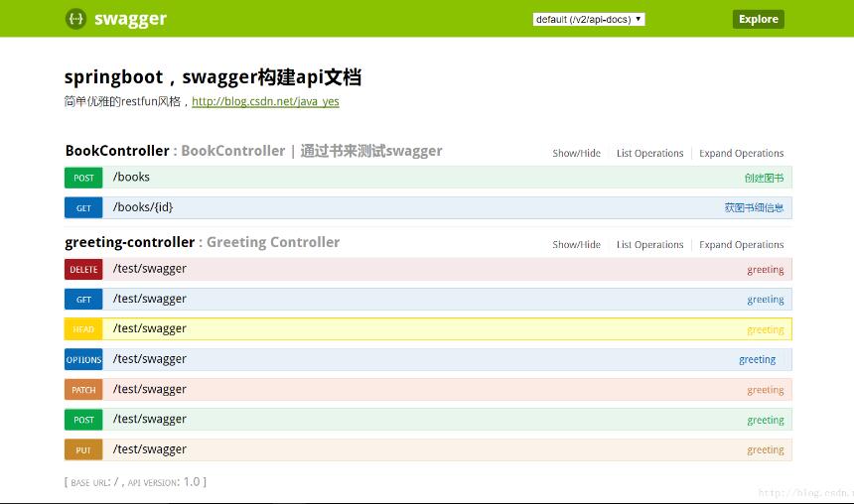Click greeting text on GET /test/swagger row
854x504 pixels.
click(766, 300)
